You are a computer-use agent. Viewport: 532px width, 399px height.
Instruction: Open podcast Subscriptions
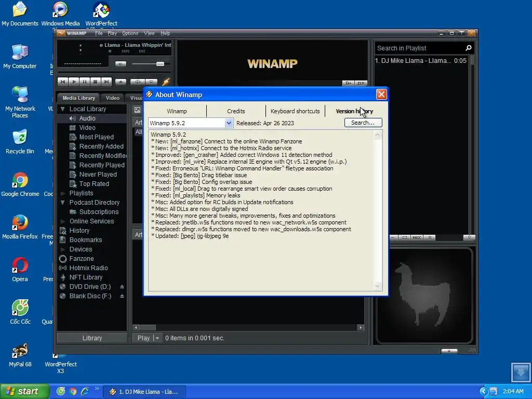point(99,212)
